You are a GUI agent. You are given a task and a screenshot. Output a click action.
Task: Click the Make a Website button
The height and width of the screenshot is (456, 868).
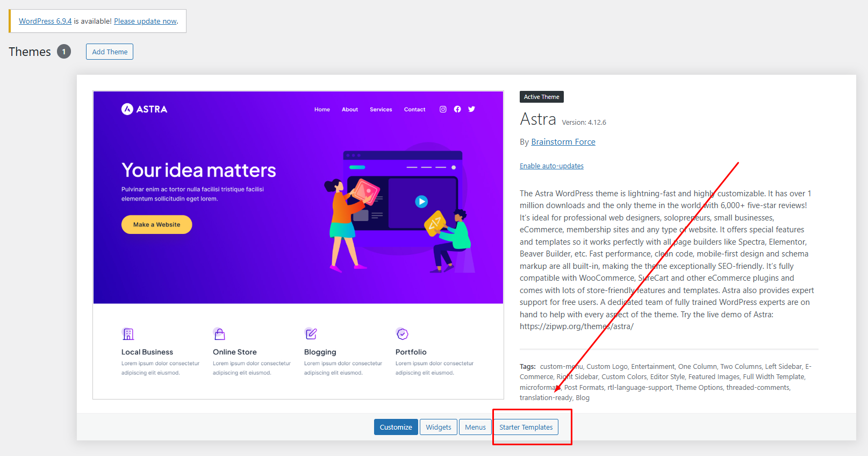[156, 224]
